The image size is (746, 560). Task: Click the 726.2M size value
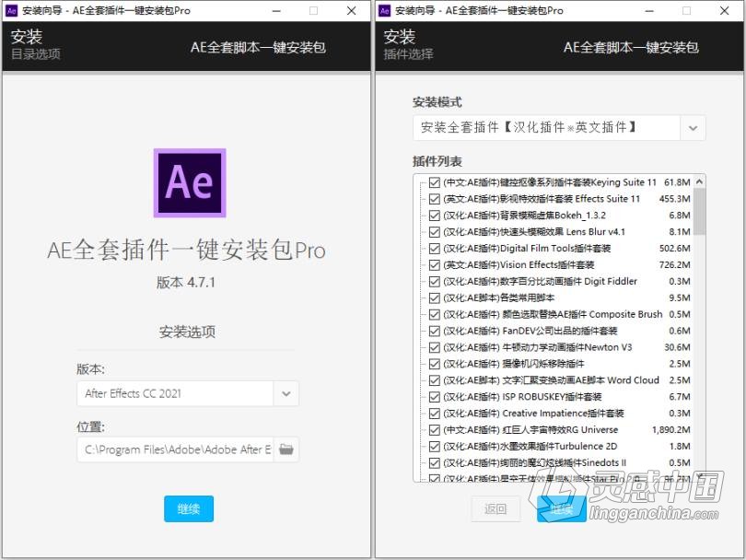point(675,264)
